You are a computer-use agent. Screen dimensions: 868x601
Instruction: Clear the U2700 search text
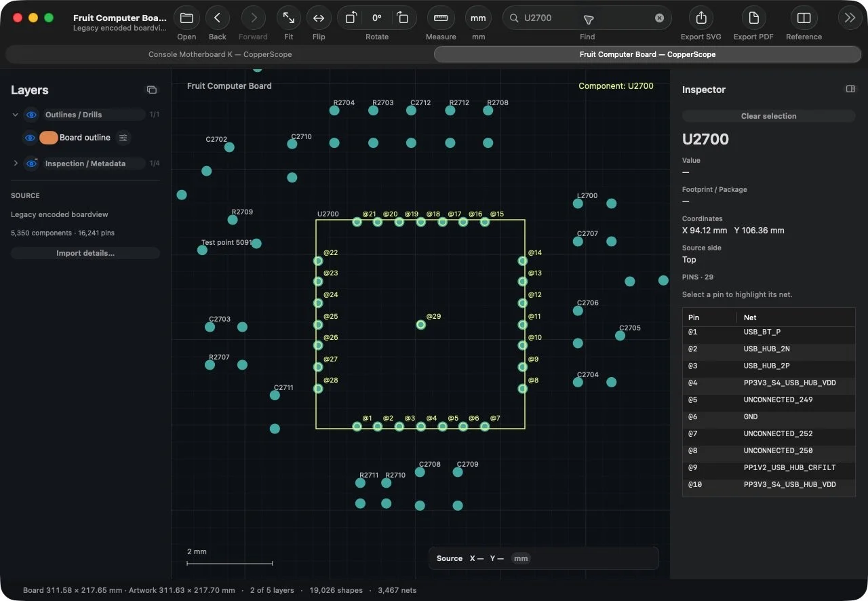(x=659, y=18)
